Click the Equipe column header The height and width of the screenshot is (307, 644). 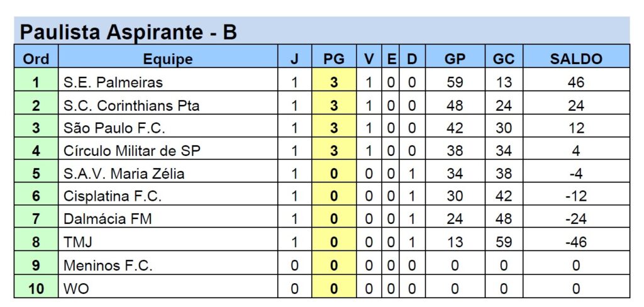click(168, 59)
